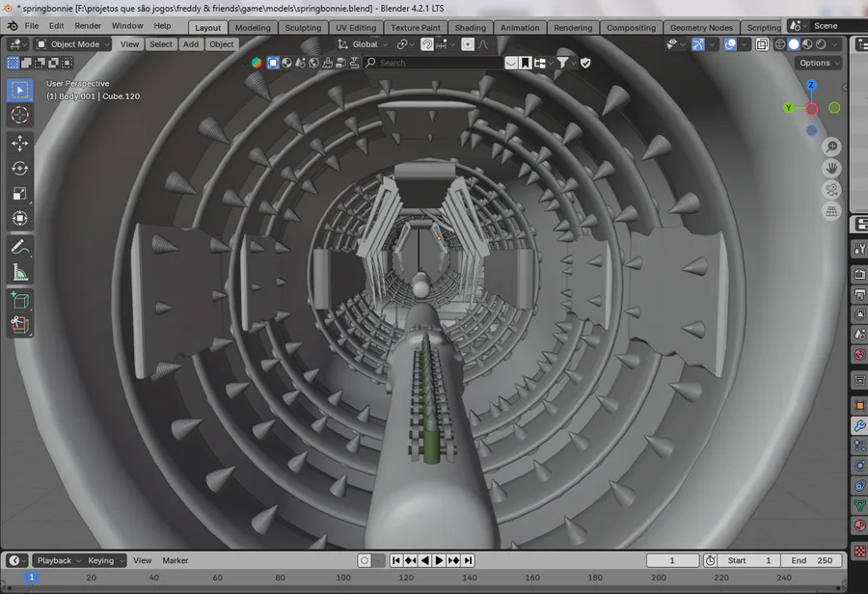This screenshot has width=868, height=594.
Task: Open the viewport Select menu button
Action: (161, 44)
